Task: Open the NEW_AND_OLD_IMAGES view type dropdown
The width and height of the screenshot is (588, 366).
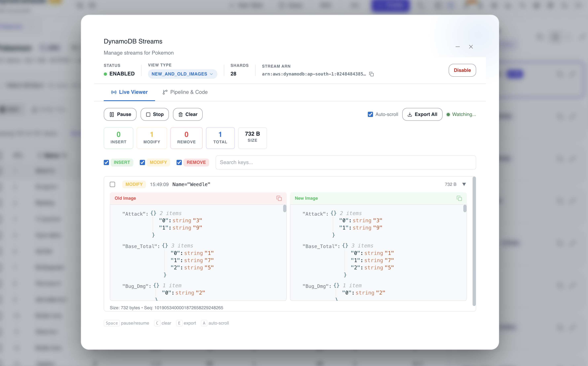Action: 183,74
